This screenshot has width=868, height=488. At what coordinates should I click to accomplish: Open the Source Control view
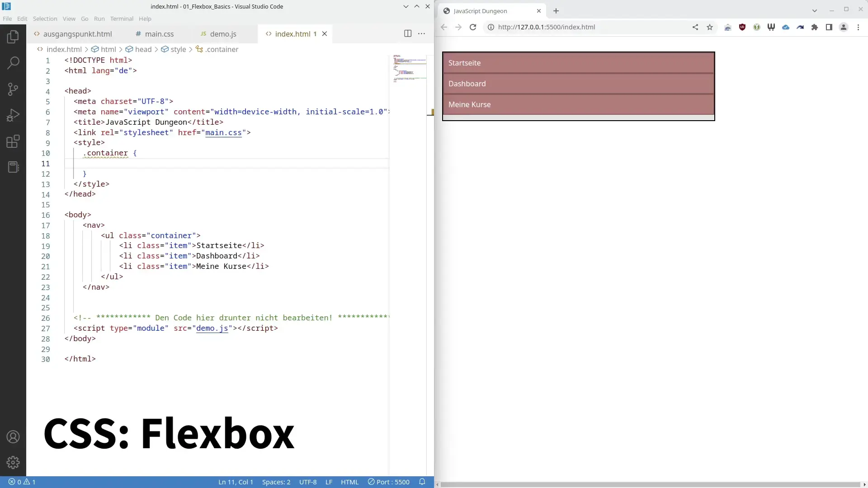pos(13,89)
